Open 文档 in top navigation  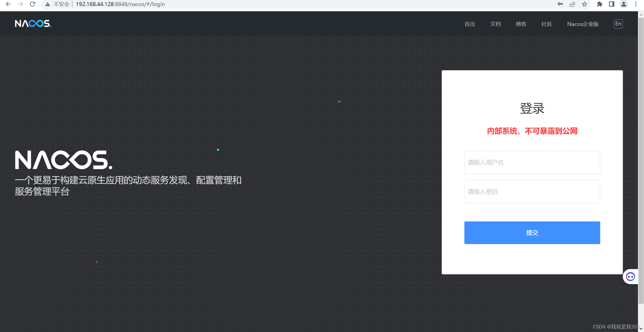click(x=495, y=24)
